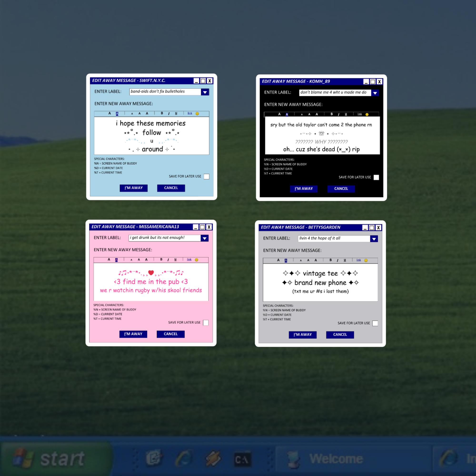Click the highlighted text color A in the MISSAMERICANA13 window
The image size is (476, 476).
[116, 260]
